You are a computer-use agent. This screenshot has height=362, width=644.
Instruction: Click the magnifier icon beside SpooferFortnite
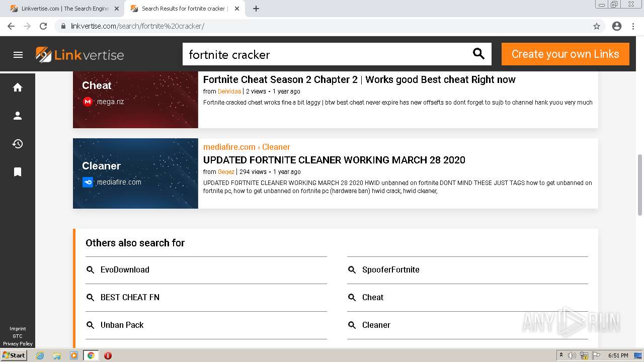352,270
